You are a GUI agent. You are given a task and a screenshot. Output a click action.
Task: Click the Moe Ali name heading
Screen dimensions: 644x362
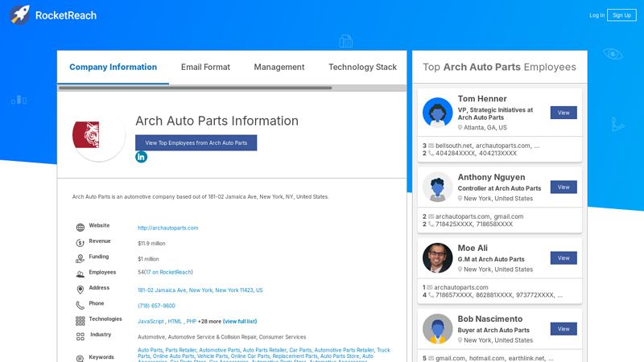[x=473, y=248]
